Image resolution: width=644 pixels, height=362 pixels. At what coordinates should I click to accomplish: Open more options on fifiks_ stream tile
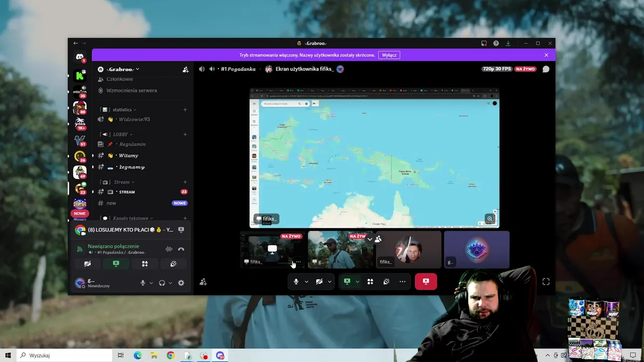coord(299,261)
